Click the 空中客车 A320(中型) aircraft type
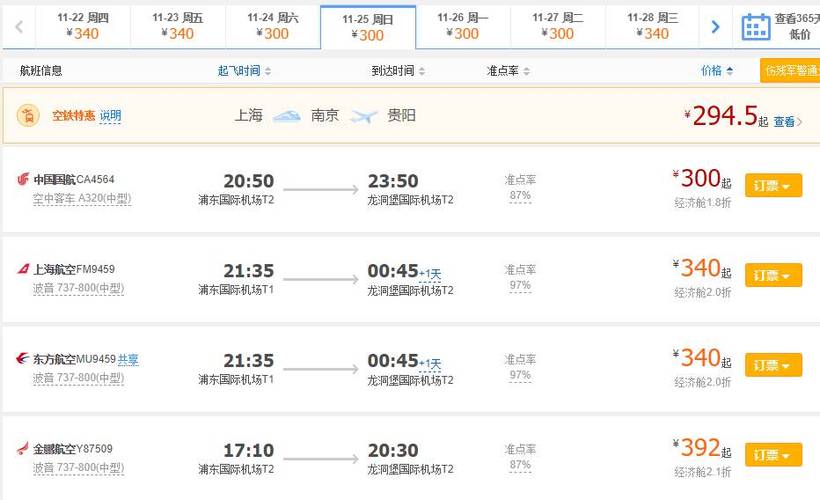Screen dimensions: 820x500 click(81, 198)
